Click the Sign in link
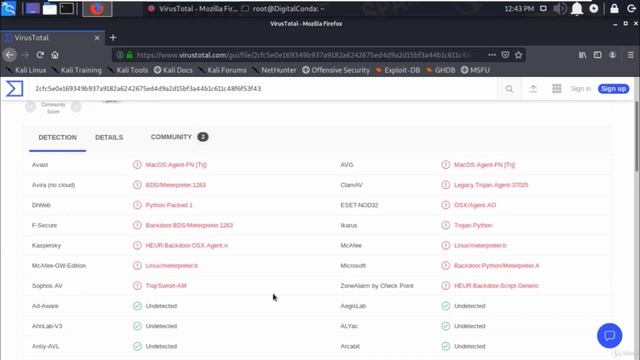Image resolution: width=640 pixels, height=360 pixels. click(x=580, y=89)
